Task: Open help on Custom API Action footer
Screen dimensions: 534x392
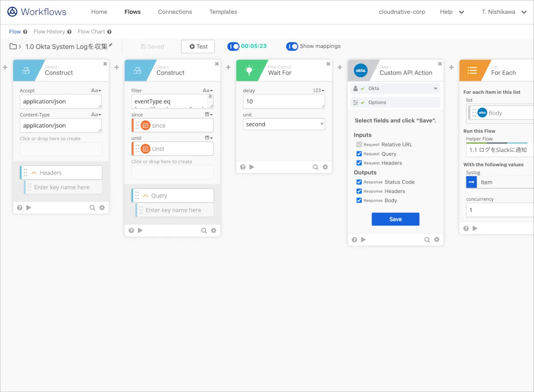Action: 355,240
